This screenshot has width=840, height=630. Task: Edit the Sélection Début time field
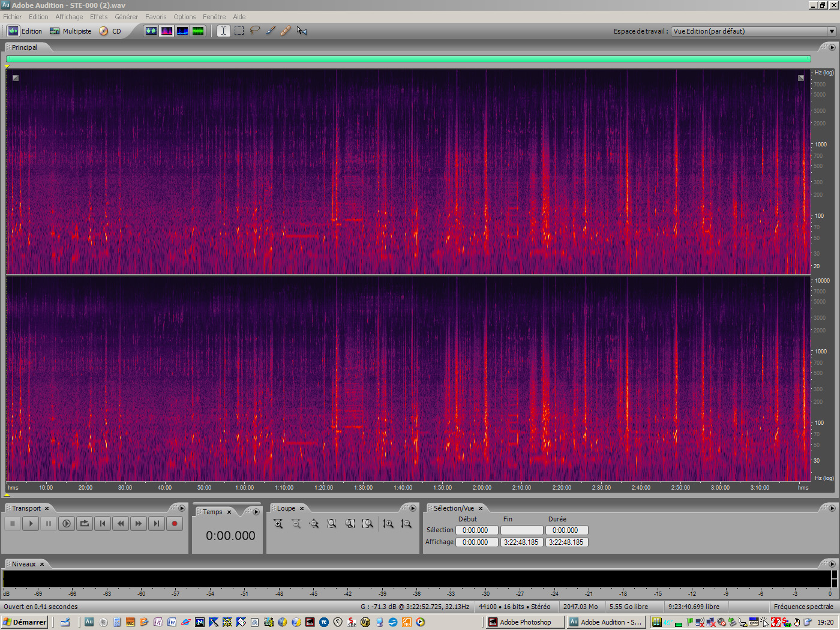click(476, 530)
